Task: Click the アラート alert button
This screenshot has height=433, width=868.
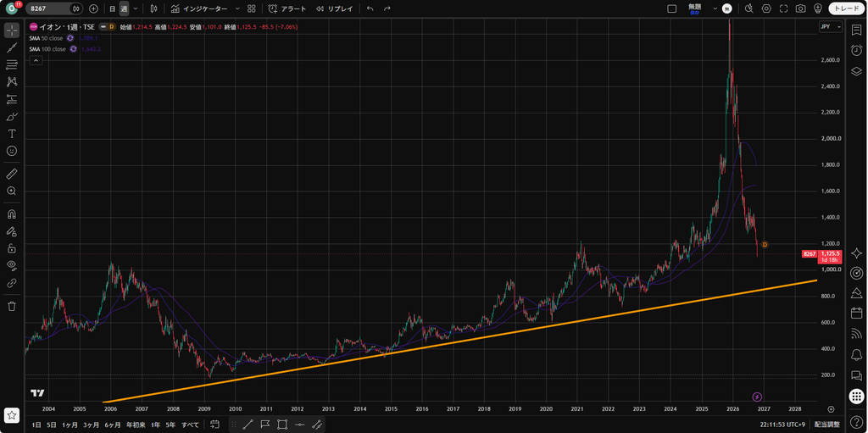Action: [x=287, y=8]
